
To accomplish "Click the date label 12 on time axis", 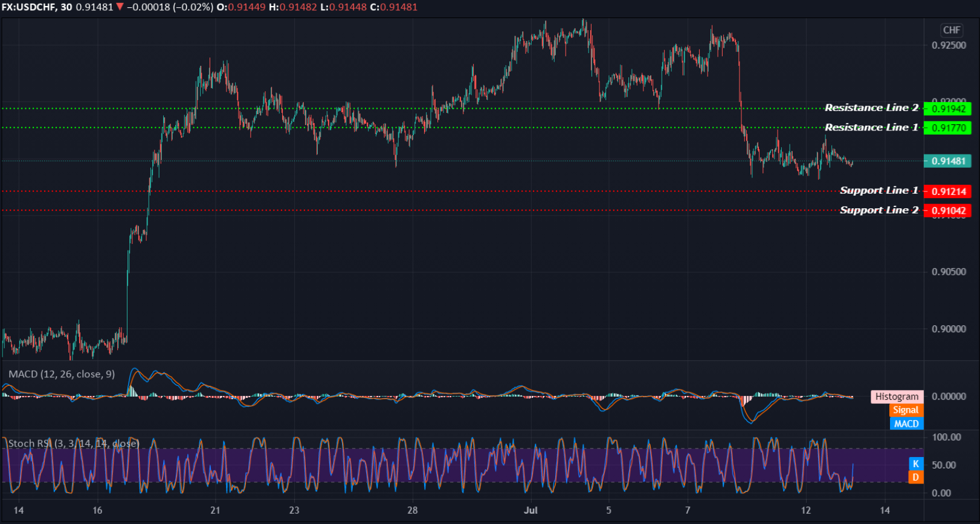I will pyautogui.click(x=806, y=511).
